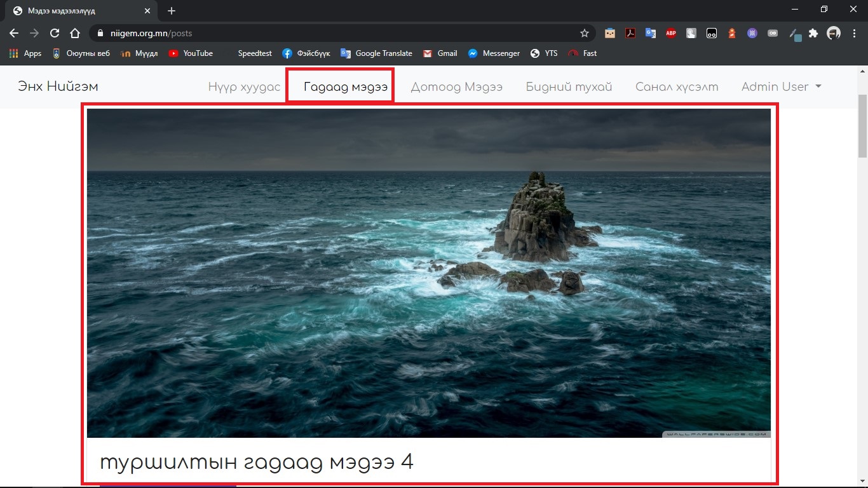Image resolution: width=868 pixels, height=488 pixels.
Task: Go to Бидний тухай page
Action: 569,86
